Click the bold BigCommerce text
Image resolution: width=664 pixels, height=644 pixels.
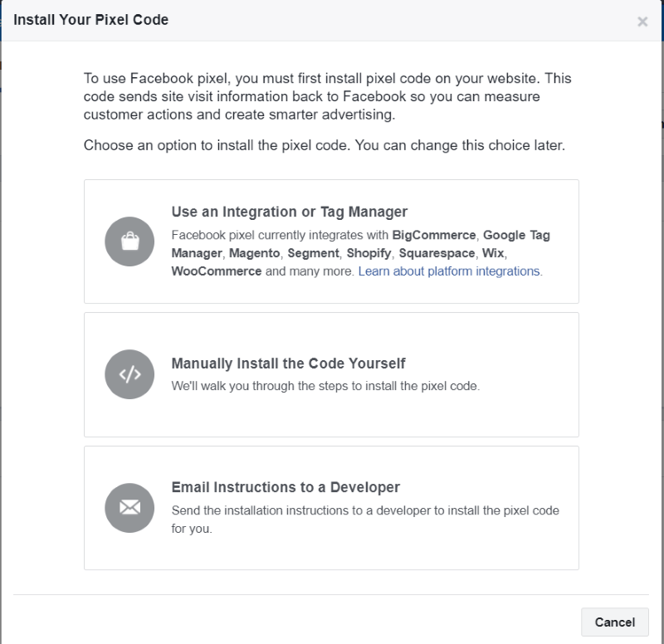434,235
